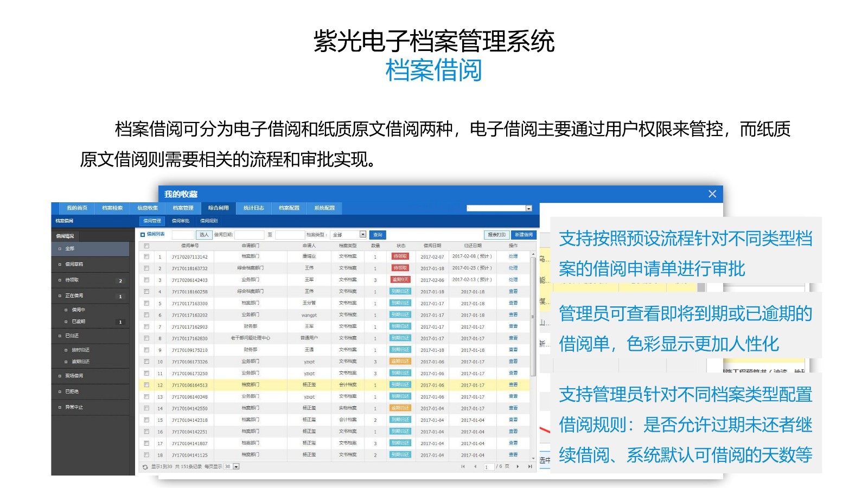This screenshot has height=488, width=868.
Task: Switch to the 统计日志 main tab
Action: [253, 208]
